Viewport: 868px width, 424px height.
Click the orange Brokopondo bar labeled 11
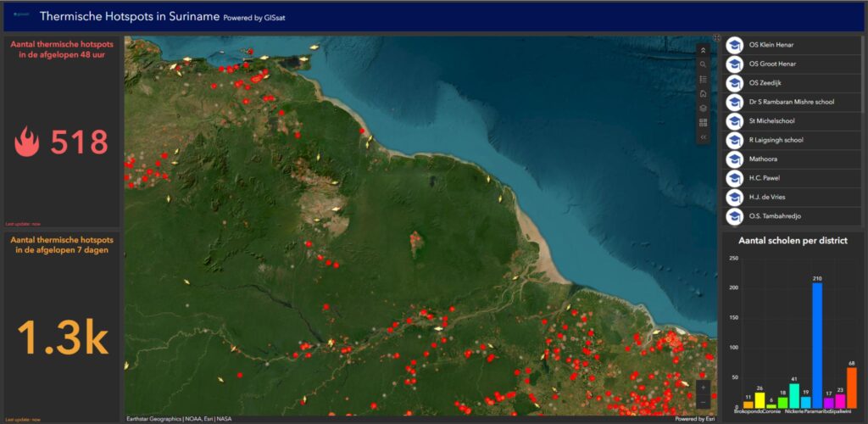point(748,405)
